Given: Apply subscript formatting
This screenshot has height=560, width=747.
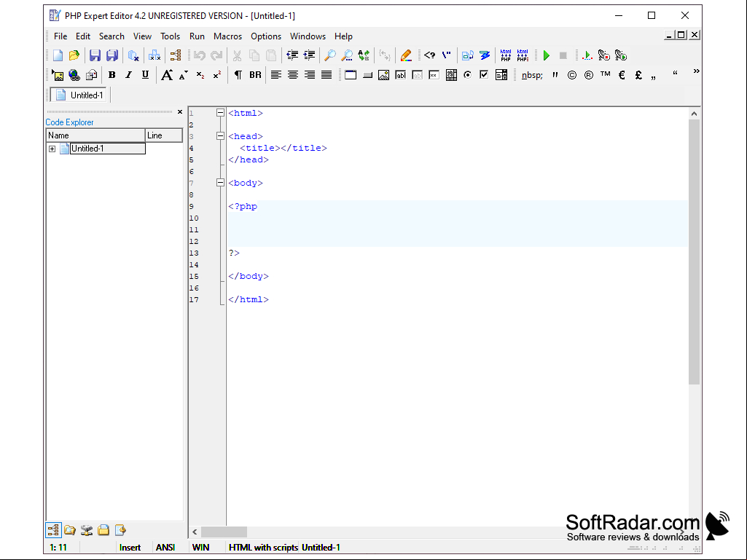Looking at the screenshot, I should pos(200,75).
